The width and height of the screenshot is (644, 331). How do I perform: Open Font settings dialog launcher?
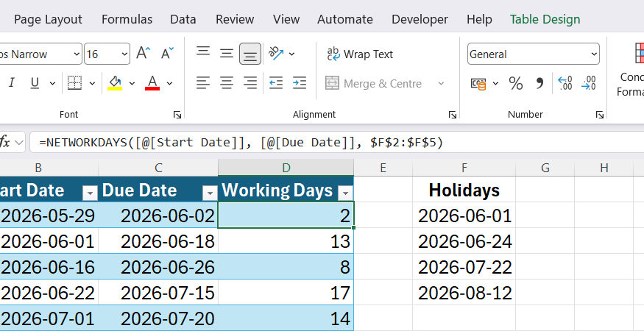pos(177,115)
